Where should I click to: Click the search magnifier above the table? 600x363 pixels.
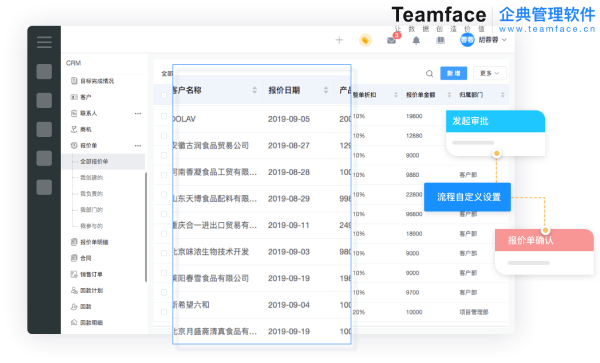click(x=429, y=73)
